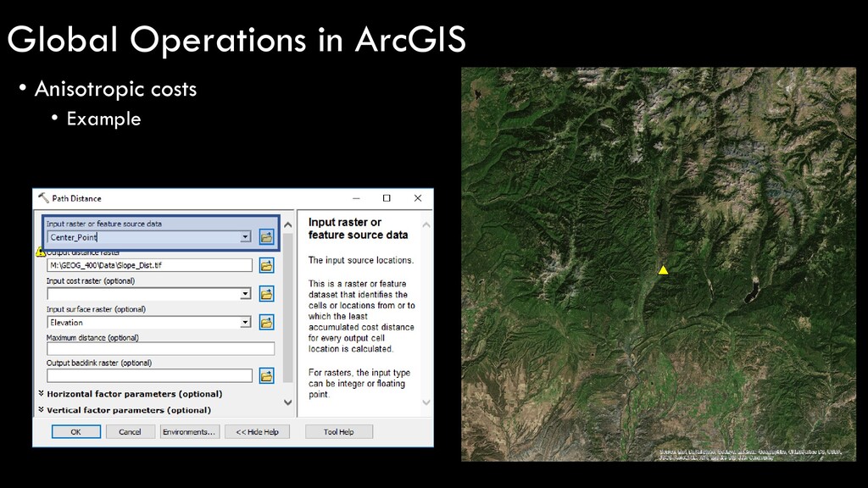The height and width of the screenshot is (488, 868).
Task: Open the Environments settings button
Action: pos(189,431)
